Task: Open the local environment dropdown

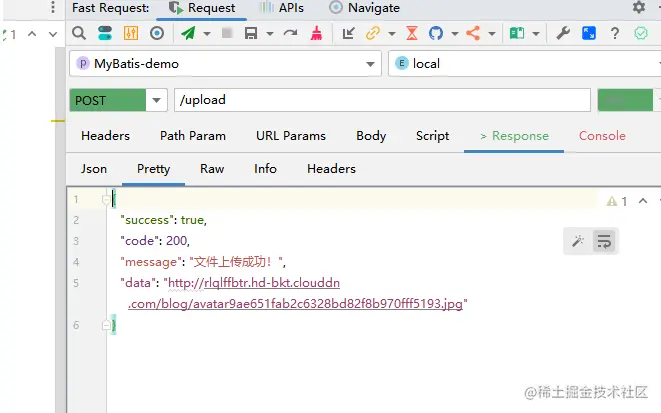Action: pos(524,64)
